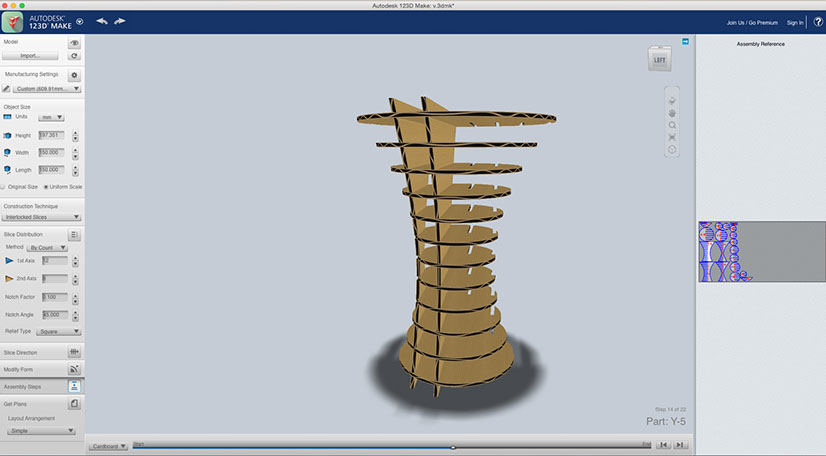
Task: Click the assembly step slider handle
Action: (x=453, y=448)
